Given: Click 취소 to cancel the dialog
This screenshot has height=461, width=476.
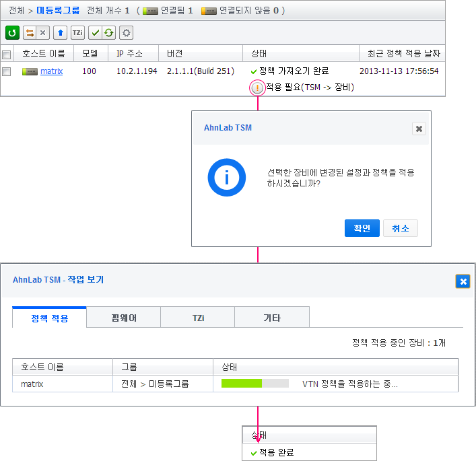Looking at the screenshot, I should coord(401,228).
